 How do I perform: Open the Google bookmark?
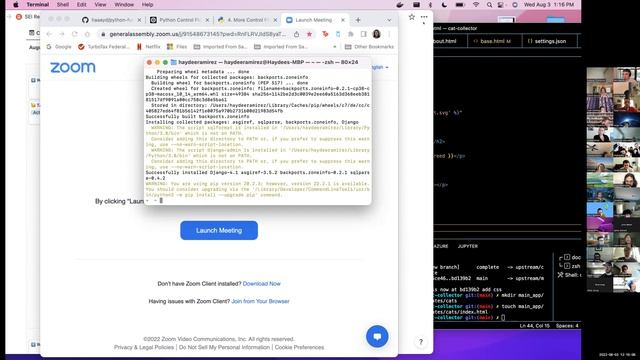click(x=59, y=47)
